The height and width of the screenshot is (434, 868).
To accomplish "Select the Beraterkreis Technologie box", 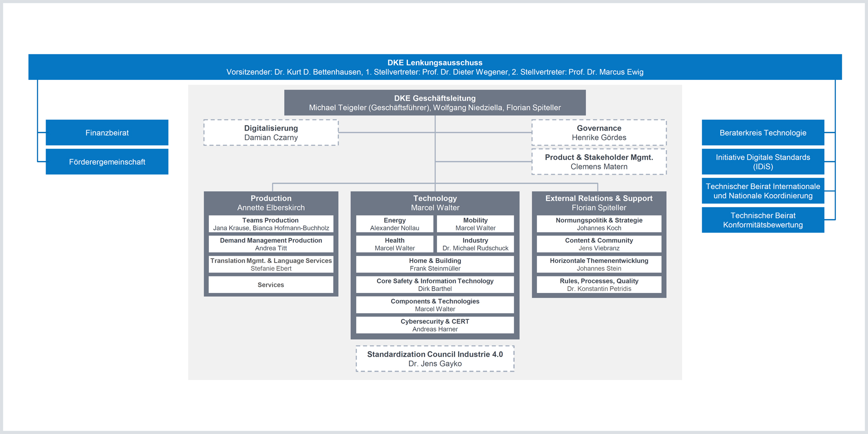I will pyautogui.click(x=763, y=133).
